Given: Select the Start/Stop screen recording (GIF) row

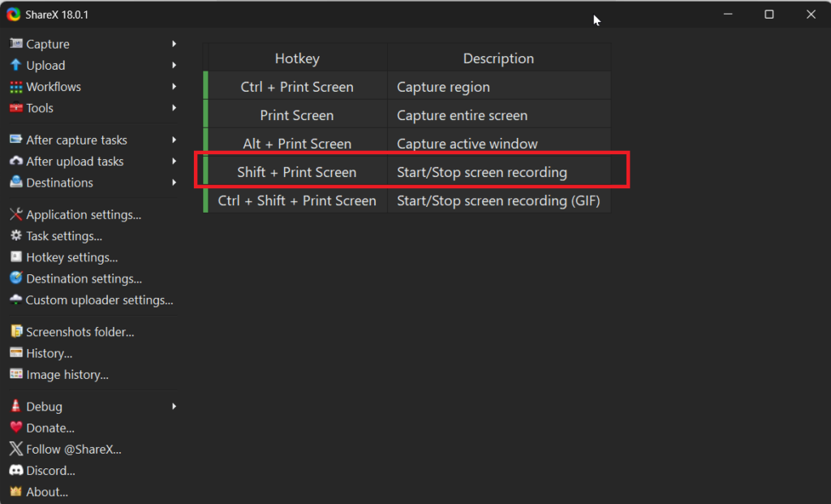Looking at the screenshot, I should click(497, 200).
